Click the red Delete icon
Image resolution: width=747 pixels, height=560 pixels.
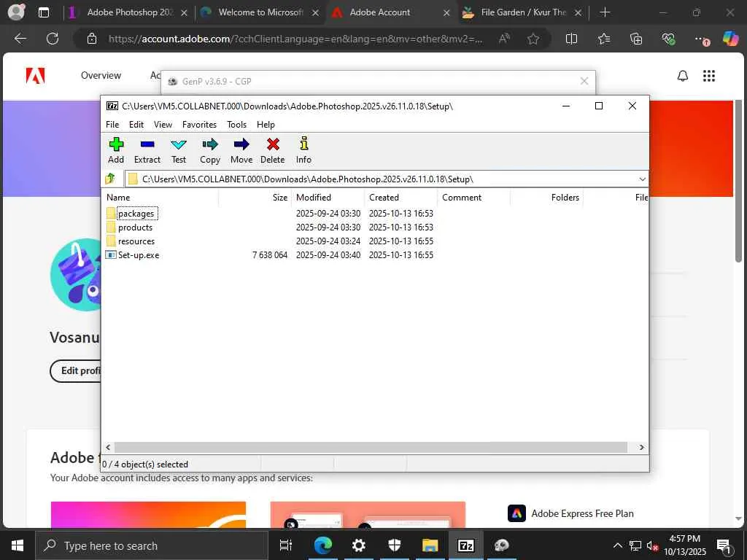tap(273, 150)
